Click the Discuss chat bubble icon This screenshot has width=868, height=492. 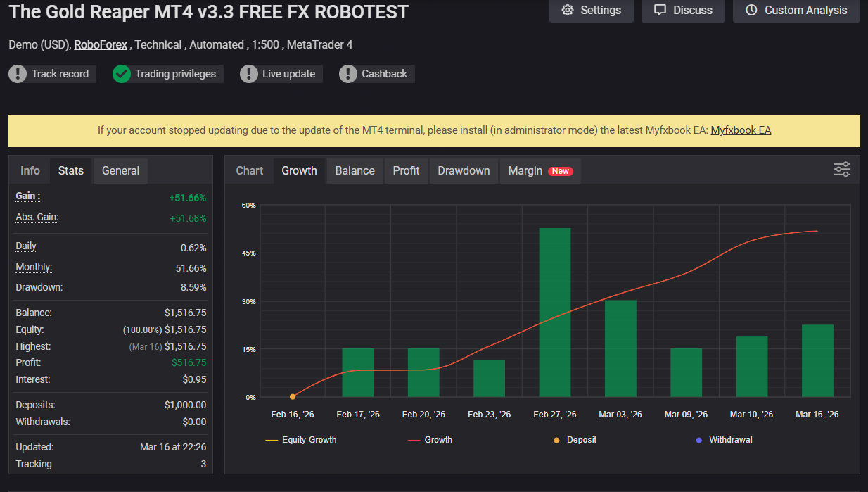tap(660, 10)
